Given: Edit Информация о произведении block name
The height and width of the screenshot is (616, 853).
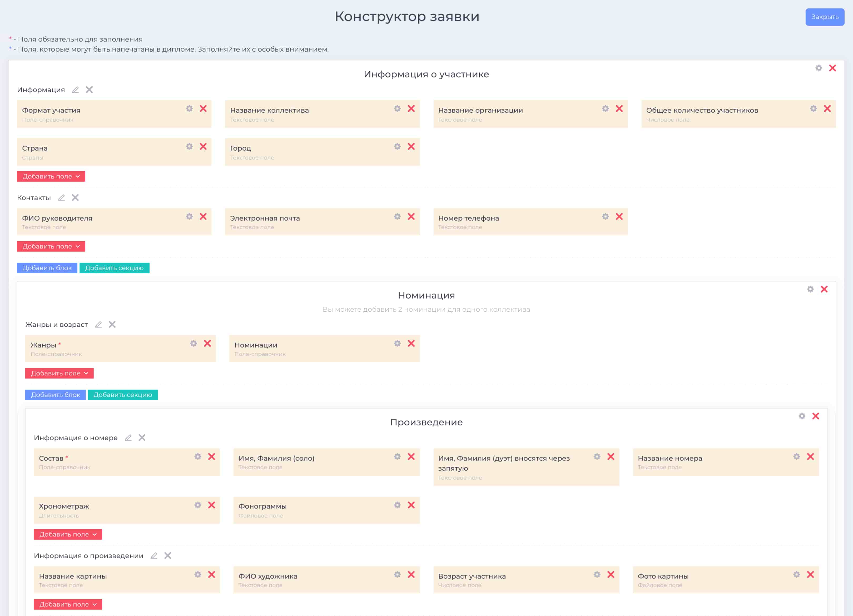Looking at the screenshot, I should point(154,556).
